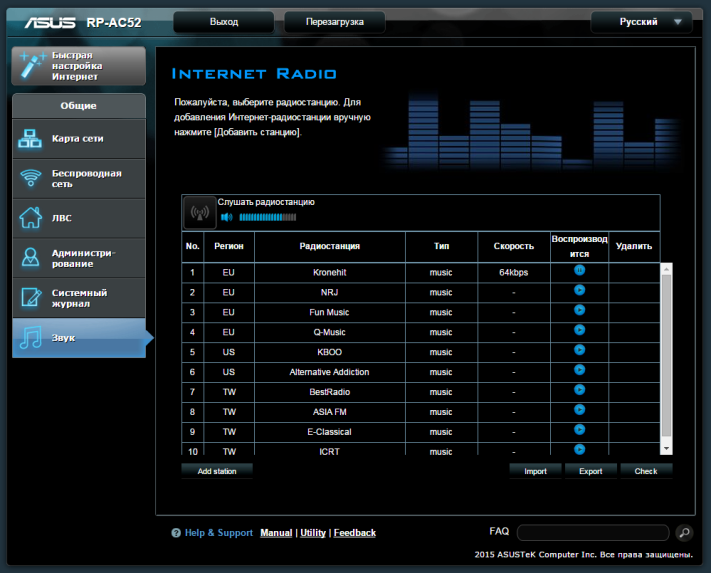Adjust the radio volume bar
This screenshot has height=573, width=711.
point(268,217)
